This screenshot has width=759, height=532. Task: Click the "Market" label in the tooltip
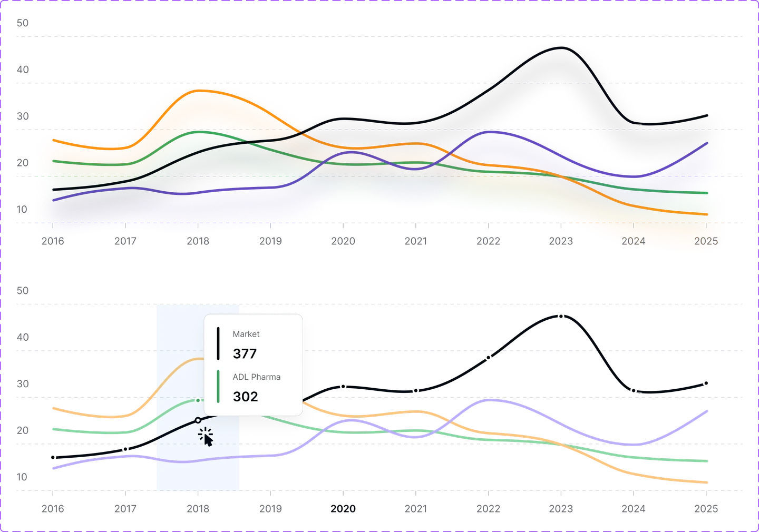[246, 334]
